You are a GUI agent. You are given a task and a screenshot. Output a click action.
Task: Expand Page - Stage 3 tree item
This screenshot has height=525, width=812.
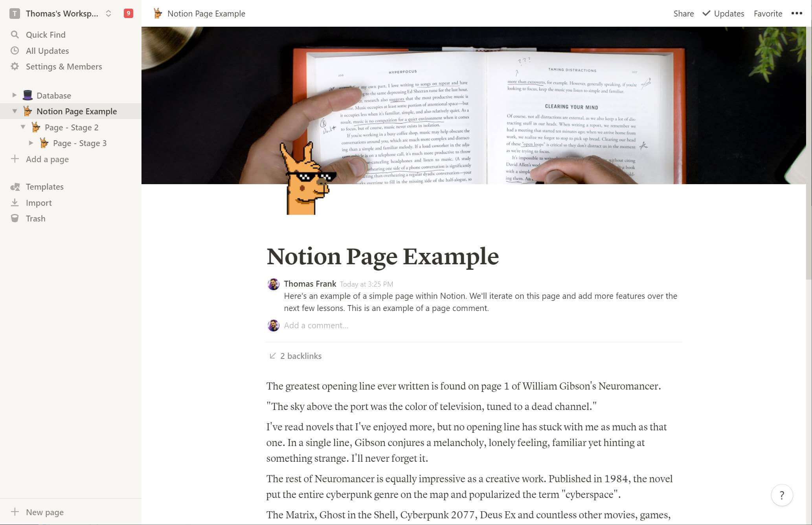pos(31,143)
